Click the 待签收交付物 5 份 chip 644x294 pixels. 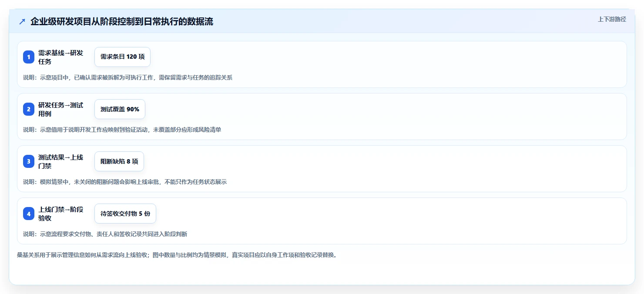tap(125, 214)
